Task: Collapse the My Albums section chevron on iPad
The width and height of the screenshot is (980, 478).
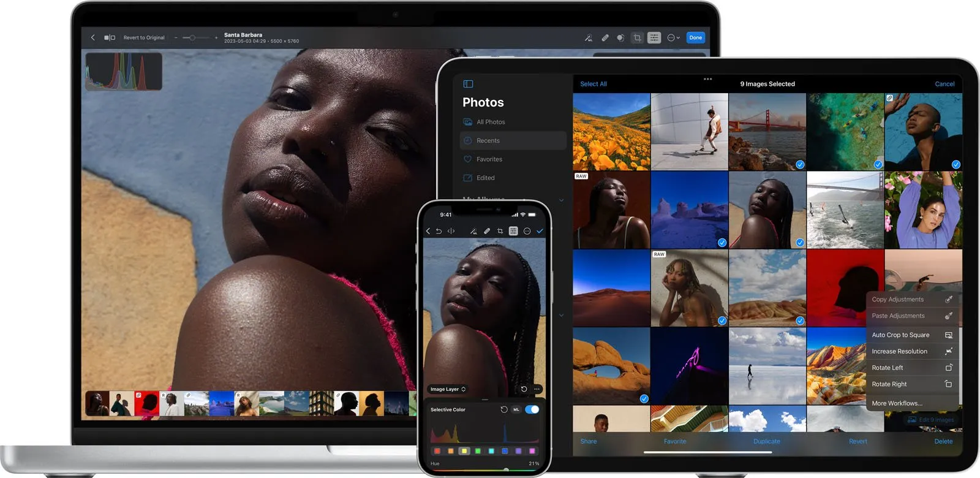Action: click(561, 200)
